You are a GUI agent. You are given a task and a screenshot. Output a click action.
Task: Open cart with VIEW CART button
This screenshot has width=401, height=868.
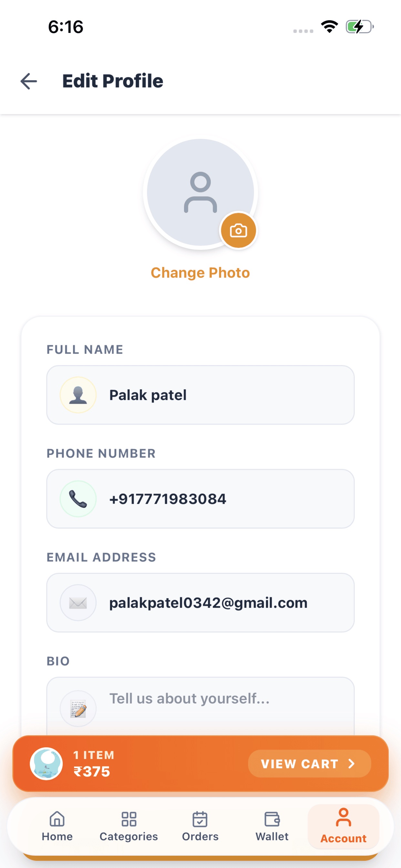[309, 764]
